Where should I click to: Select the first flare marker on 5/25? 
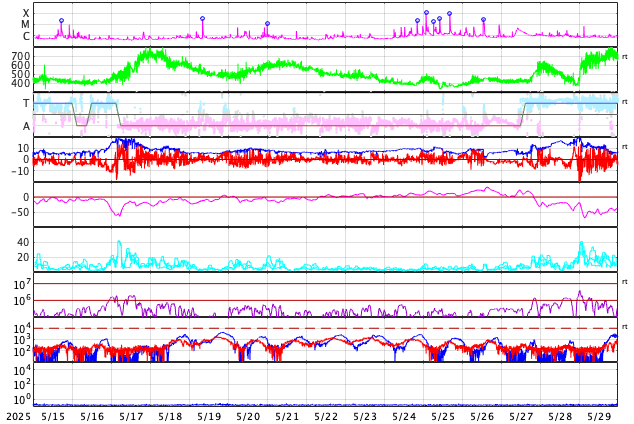(426, 13)
